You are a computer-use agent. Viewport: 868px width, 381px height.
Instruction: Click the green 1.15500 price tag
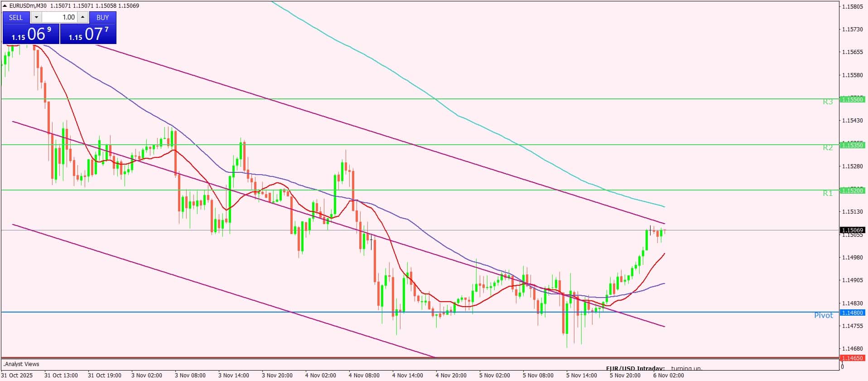852,99
